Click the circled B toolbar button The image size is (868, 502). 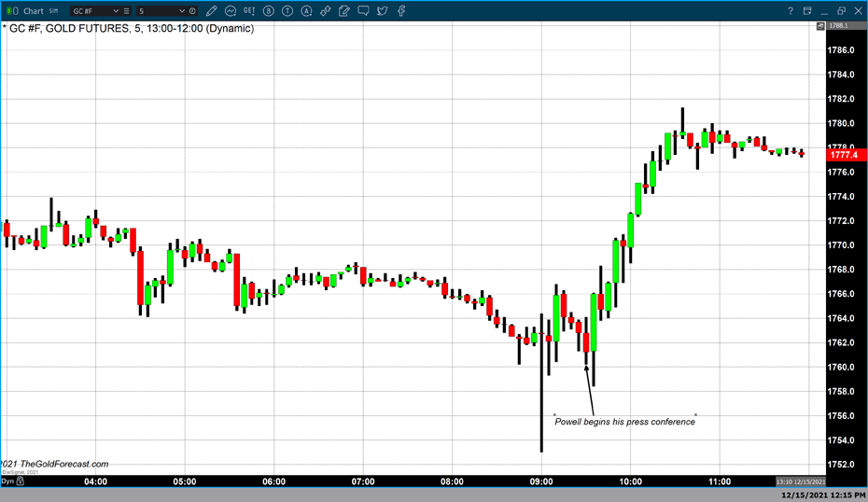(269, 11)
